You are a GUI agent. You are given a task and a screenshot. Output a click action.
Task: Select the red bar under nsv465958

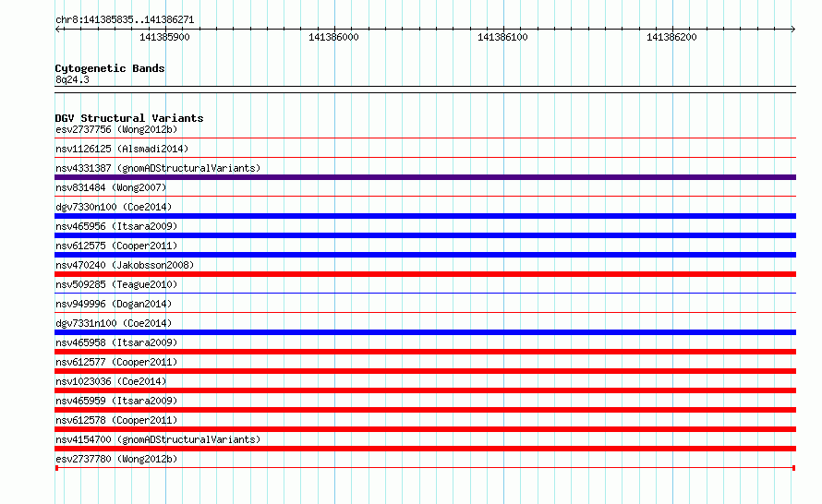[425, 352]
